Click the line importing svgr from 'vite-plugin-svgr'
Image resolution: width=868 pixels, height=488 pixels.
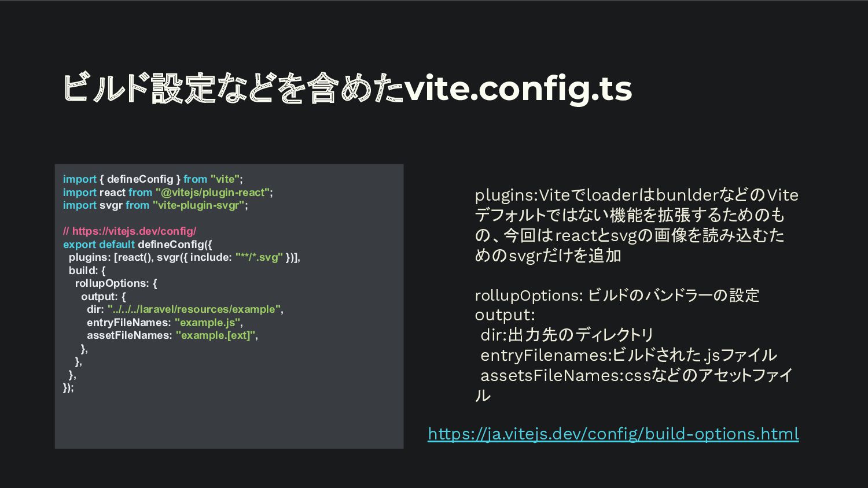pyautogui.click(x=155, y=205)
